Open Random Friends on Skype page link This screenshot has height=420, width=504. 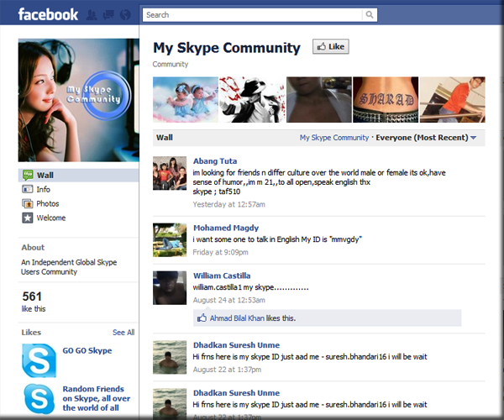pyautogui.click(x=97, y=398)
